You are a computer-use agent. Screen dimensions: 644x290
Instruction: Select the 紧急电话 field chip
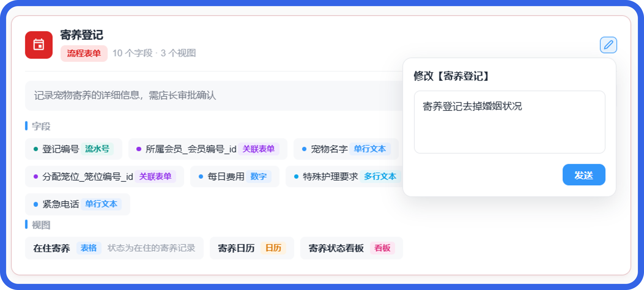click(x=78, y=204)
